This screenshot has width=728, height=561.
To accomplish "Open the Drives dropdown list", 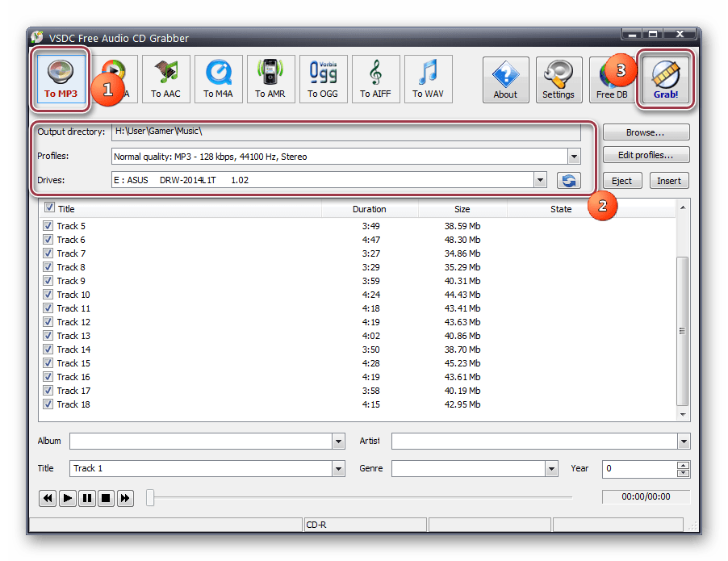I will (x=540, y=181).
